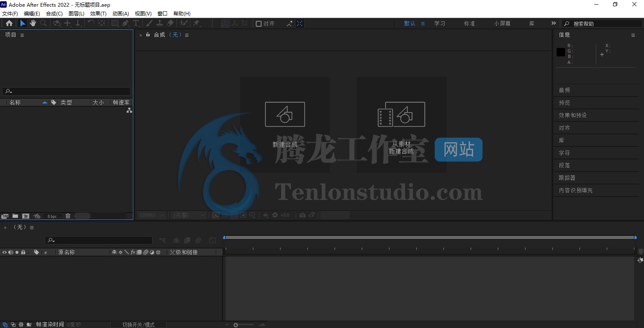This screenshot has height=328, width=644.
Task: Select the Eraser tool
Action: [x=170, y=23]
